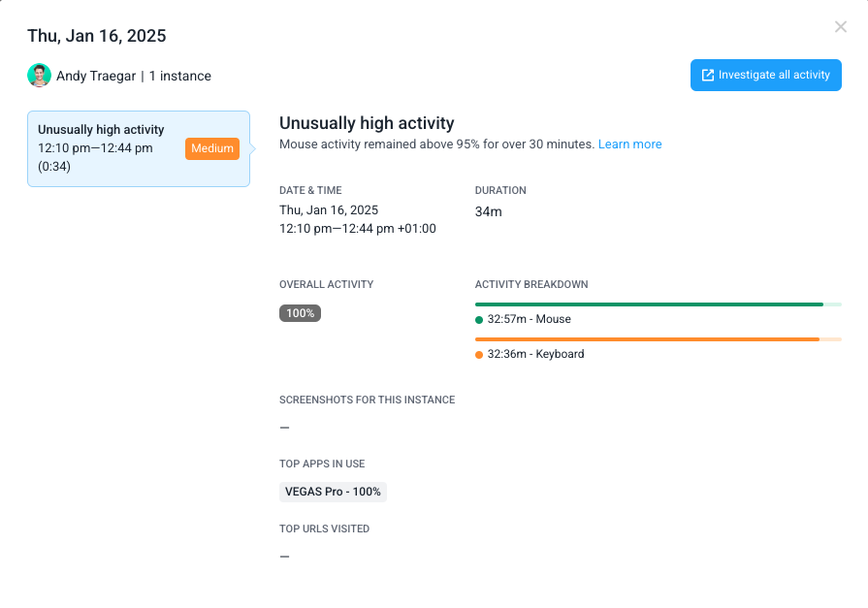Click the 12:10 pm—12:44 pm +01:00 time range
Screen dimensions: 868x608
tap(358, 229)
